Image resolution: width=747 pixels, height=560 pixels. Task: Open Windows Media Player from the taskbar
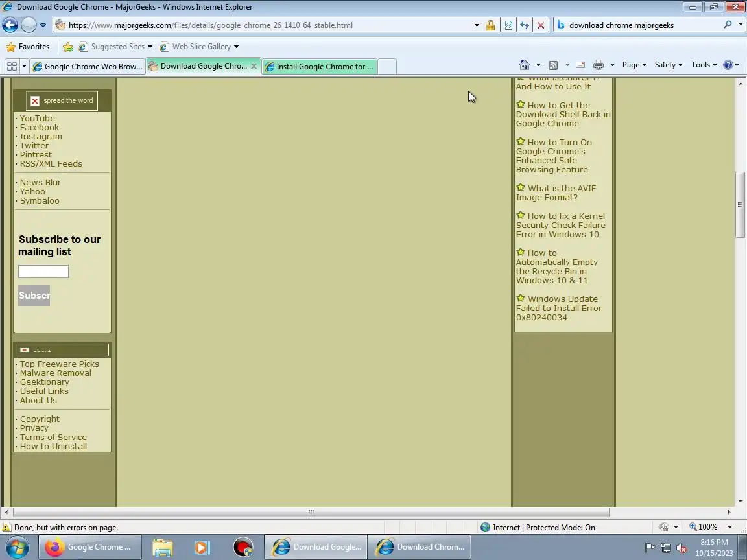(202, 547)
